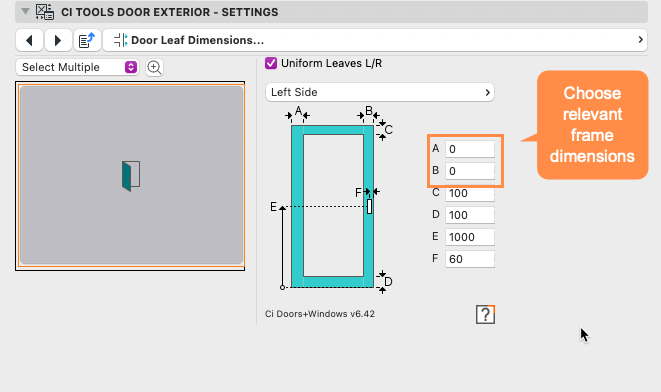Click the E field showing 1000
This screenshot has height=392, width=661.
click(x=470, y=237)
